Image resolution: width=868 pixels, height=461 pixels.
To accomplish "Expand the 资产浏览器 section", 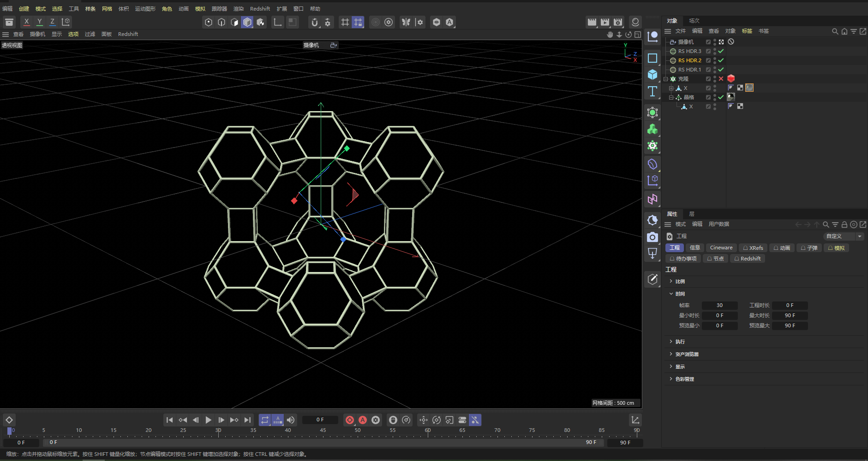I will (x=671, y=354).
